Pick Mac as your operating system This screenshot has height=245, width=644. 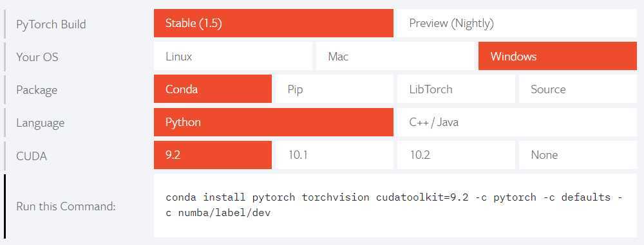[395, 56]
